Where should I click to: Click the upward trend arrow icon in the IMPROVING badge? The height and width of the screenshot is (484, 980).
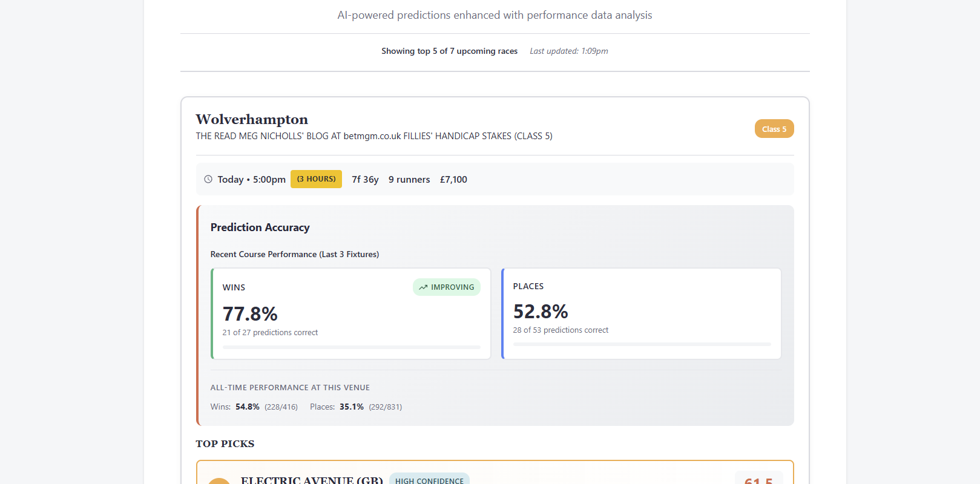(423, 287)
